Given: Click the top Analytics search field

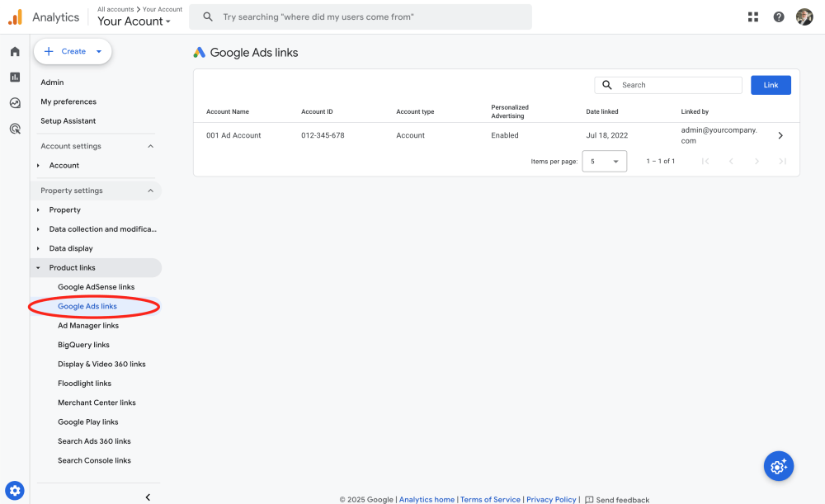Looking at the screenshot, I should point(361,16).
